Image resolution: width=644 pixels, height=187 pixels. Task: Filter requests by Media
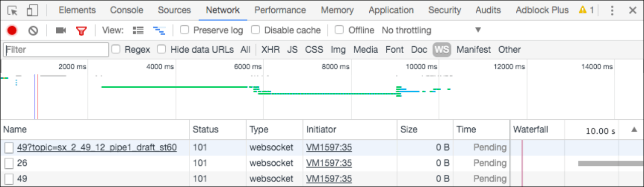click(366, 50)
